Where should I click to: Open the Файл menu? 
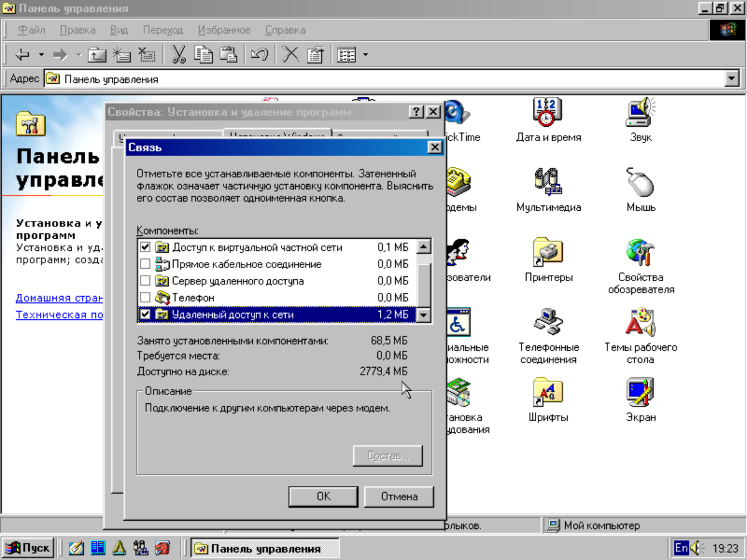(31, 30)
